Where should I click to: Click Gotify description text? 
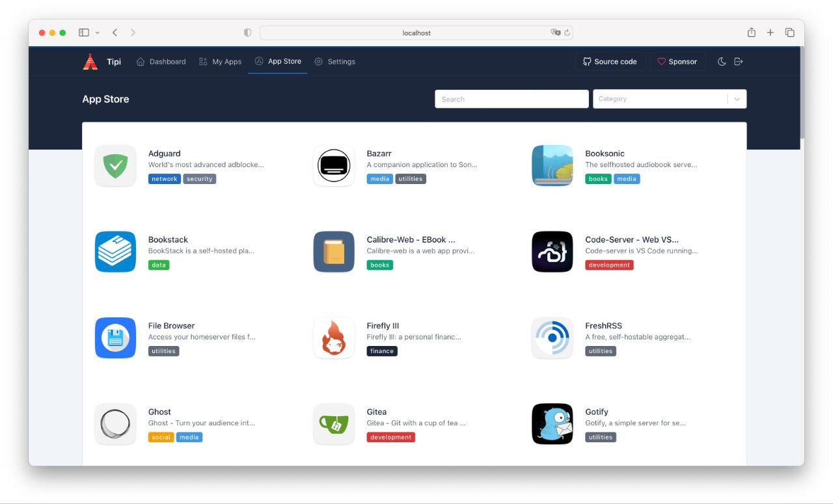pos(635,423)
